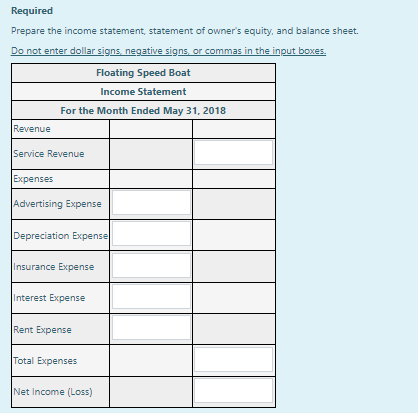The width and height of the screenshot is (418, 413).
Task: Click the Net Income (Loss) input field
Action: coord(233,390)
